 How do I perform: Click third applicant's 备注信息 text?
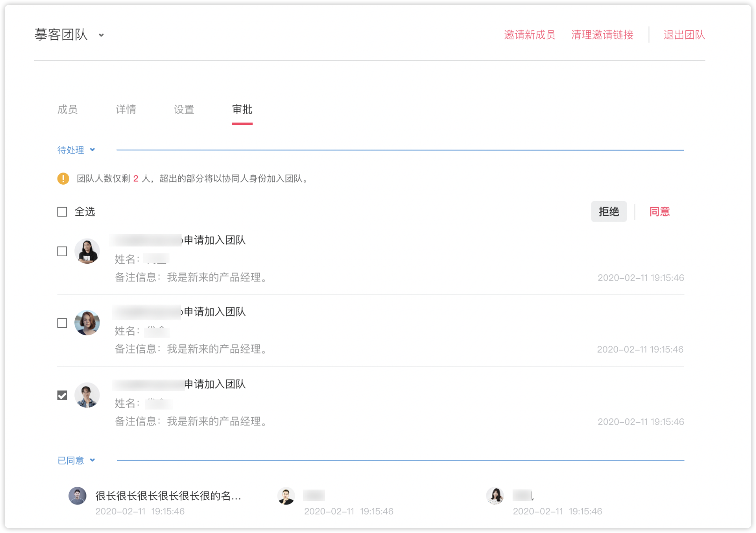pos(191,422)
